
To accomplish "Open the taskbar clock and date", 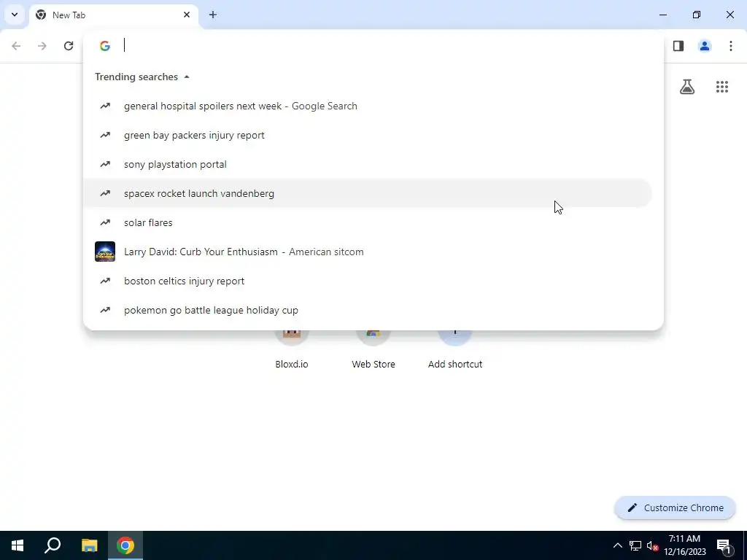I will click(684, 545).
